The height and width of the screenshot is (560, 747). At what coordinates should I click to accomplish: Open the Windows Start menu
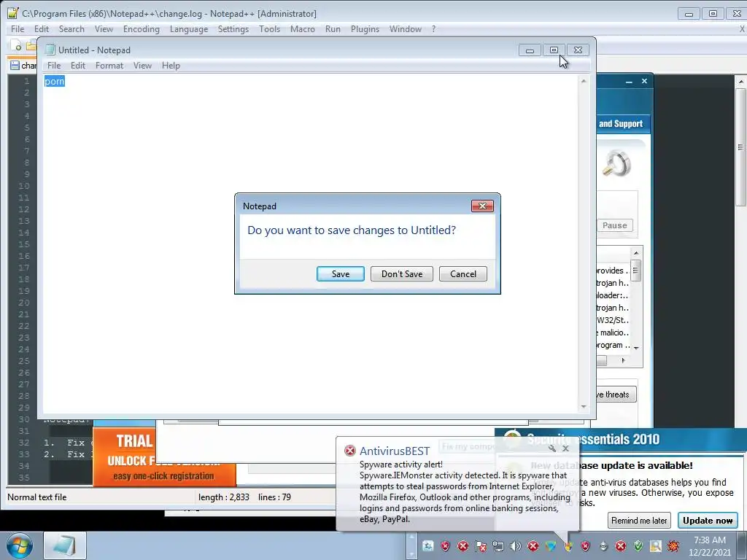coord(18,545)
